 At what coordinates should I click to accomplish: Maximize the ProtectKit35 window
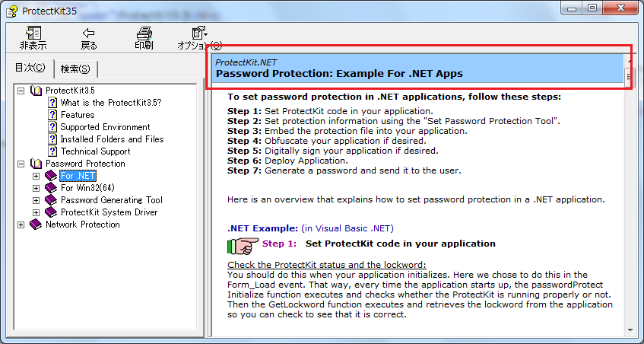[x=592, y=8]
